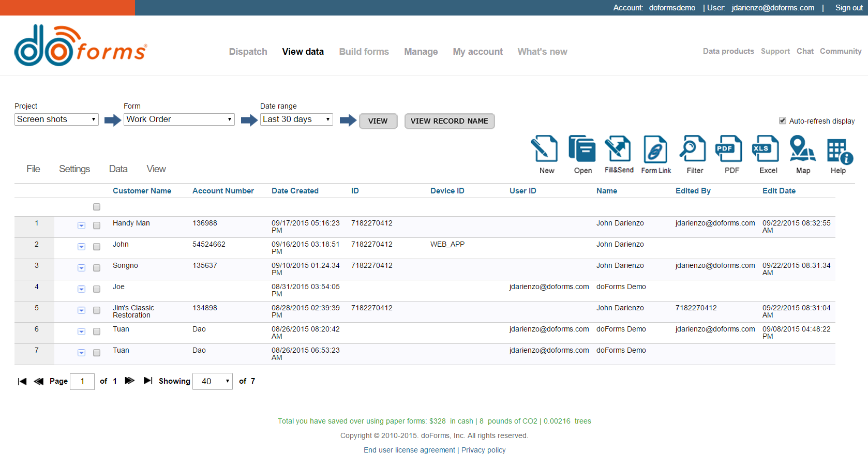Open the View menu
The image size is (868, 467).
[156, 169]
